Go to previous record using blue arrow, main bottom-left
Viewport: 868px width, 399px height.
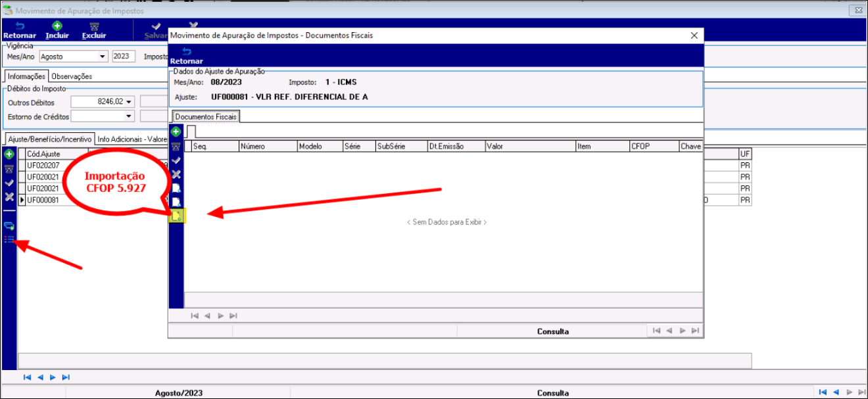40,377
